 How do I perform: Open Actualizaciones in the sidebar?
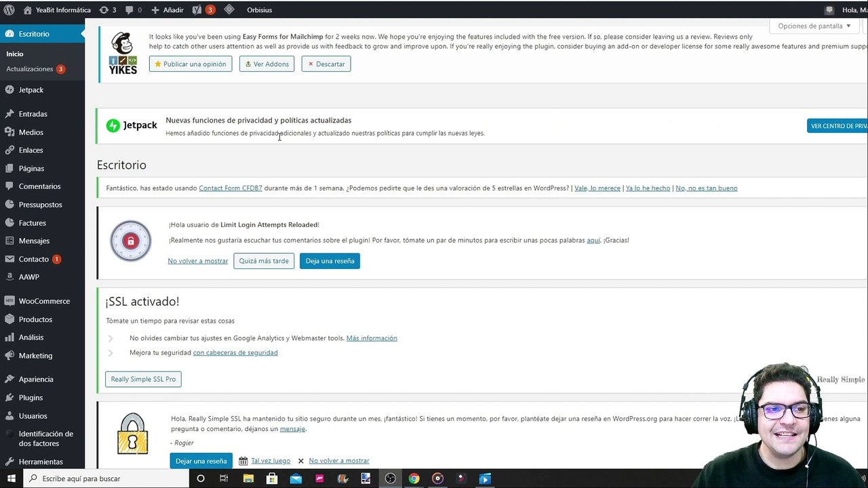tap(35, 69)
